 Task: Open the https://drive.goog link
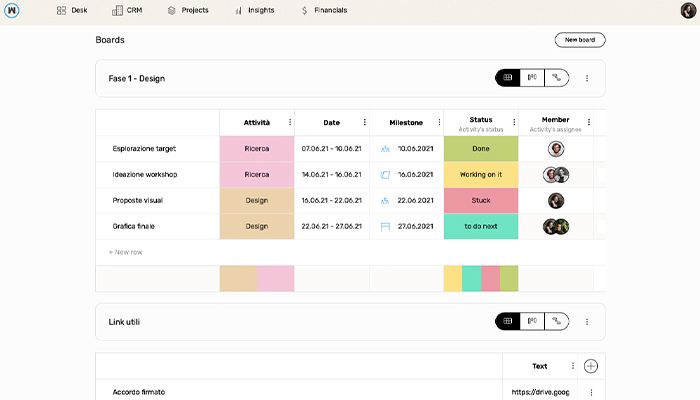tap(540, 392)
